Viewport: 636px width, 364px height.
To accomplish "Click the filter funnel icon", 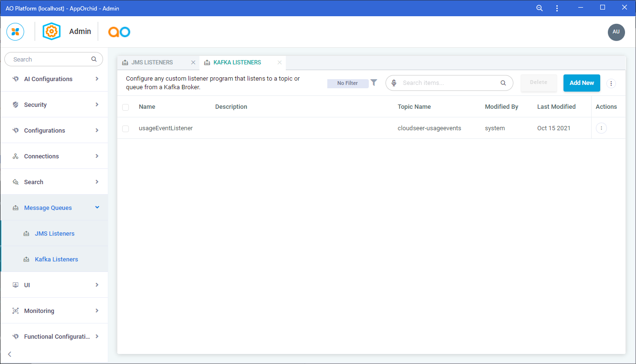I will pos(374,83).
